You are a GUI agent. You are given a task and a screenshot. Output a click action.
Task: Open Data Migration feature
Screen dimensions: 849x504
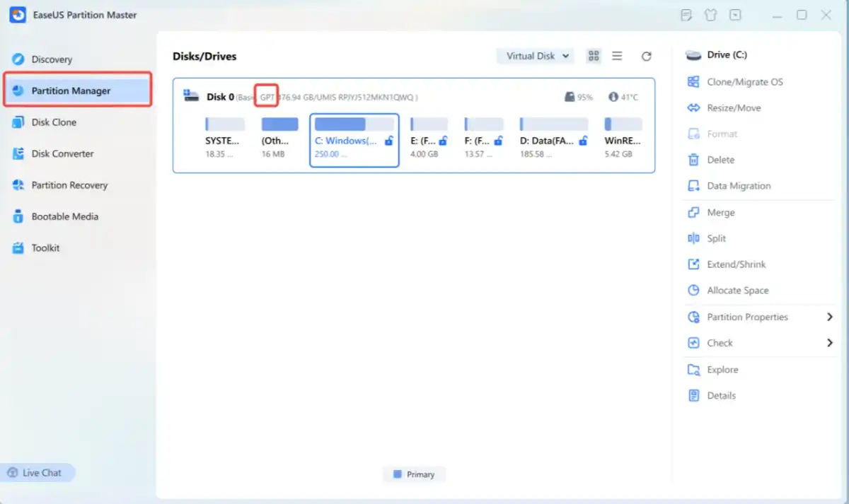729,186
